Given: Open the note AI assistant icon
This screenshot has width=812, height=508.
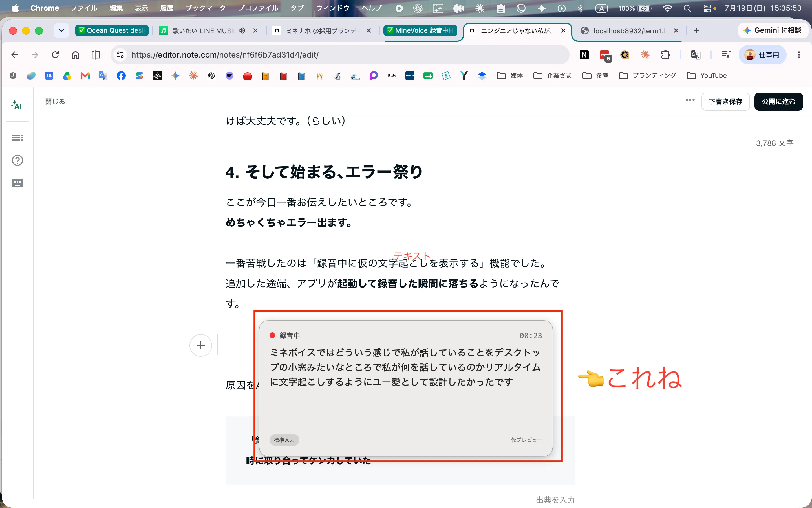Looking at the screenshot, I should (x=16, y=105).
